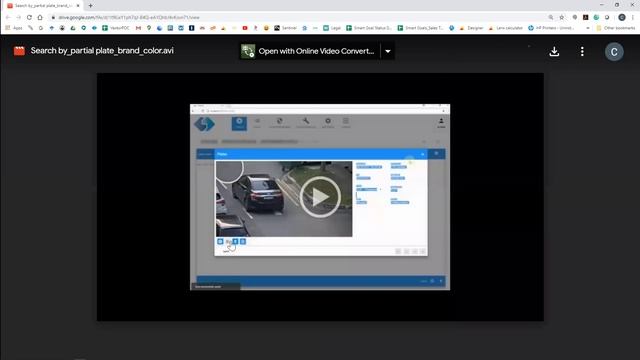This screenshot has height=360, width=640.
Task: Open the Smart Deals_Sales bookmark
Action: pyautogui.click(x=420, y=28)
